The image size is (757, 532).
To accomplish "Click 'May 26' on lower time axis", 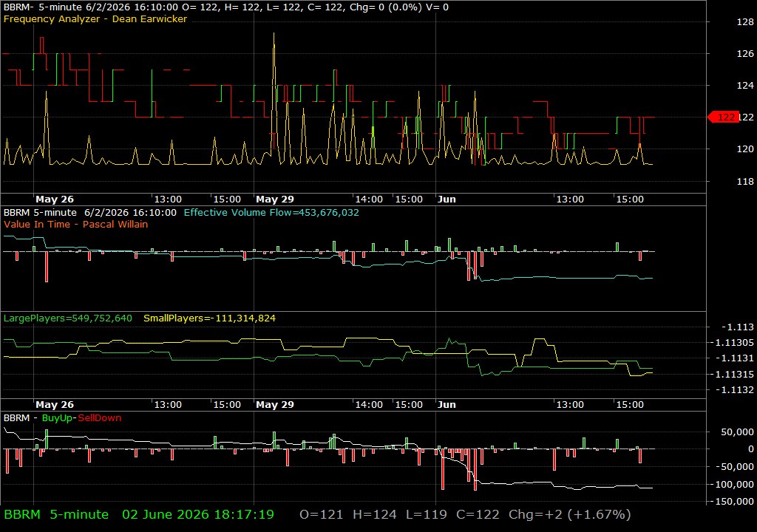I will point(55,405).
